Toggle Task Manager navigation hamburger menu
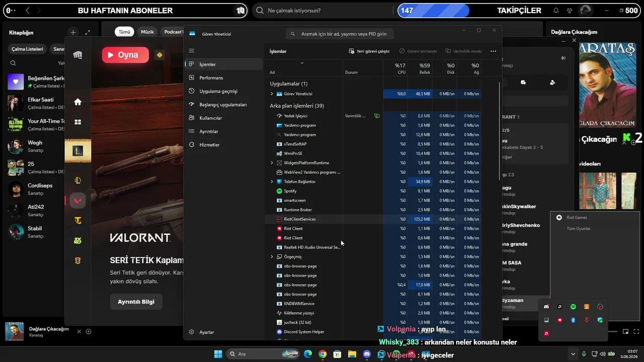Screen dimensions: 644x362 [191, 51]
